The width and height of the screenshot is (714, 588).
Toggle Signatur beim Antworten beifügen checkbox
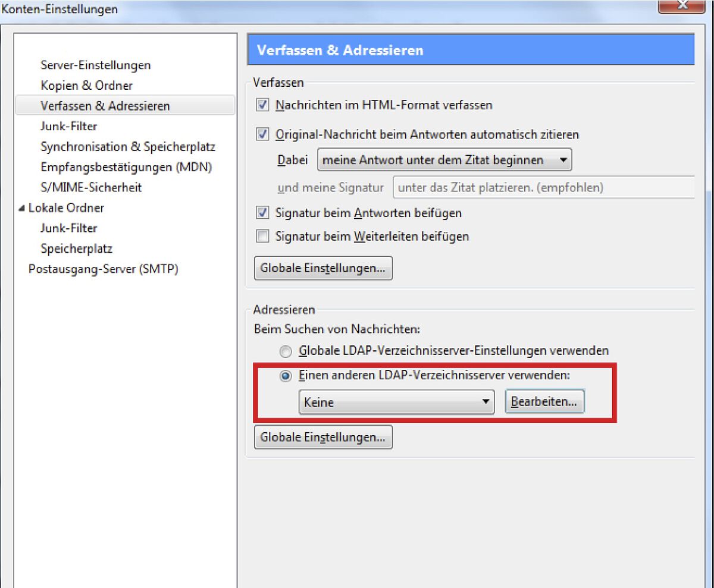click(x=262, y=213)
